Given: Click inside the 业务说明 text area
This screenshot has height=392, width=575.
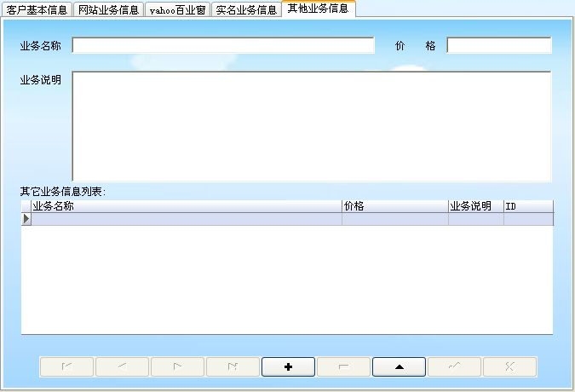Looking at the screenshot, I should pos(312,126).
